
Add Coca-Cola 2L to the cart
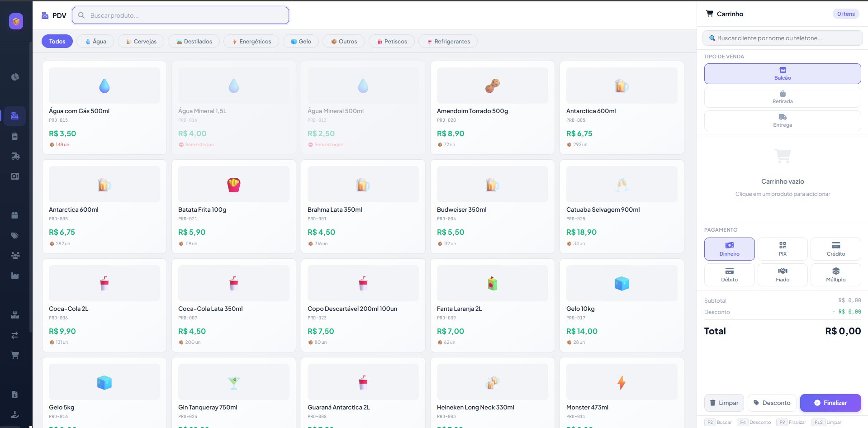(104, 305)
